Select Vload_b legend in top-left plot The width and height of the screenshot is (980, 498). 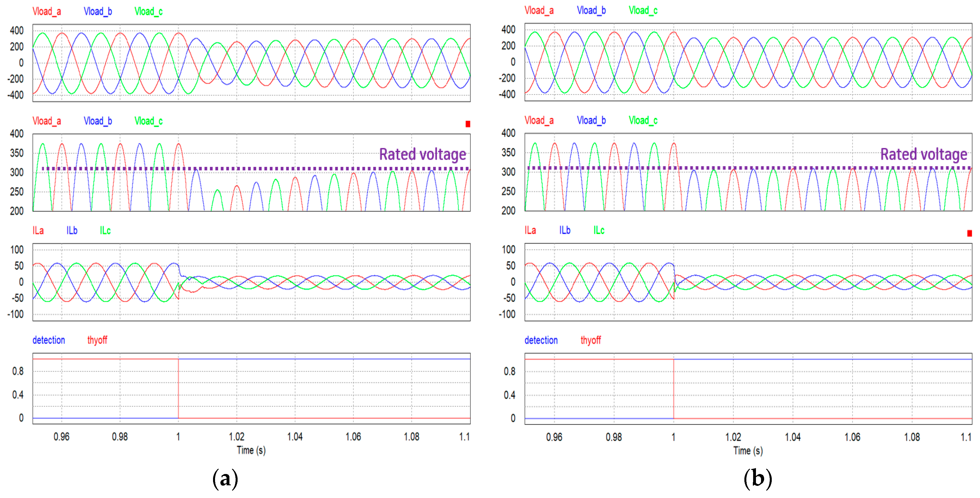98,11
